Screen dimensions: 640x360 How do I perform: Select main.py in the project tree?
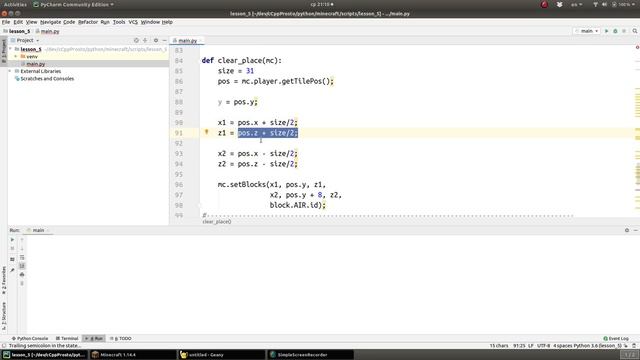pyautogui.click(x=36, y=64)
